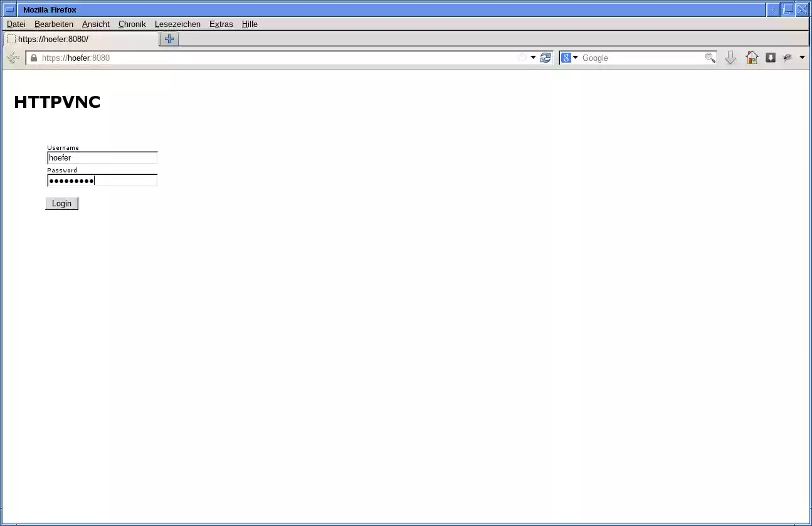812x526 pixels.
Task: Reload the current page
Action: click(x=545, y=58)
